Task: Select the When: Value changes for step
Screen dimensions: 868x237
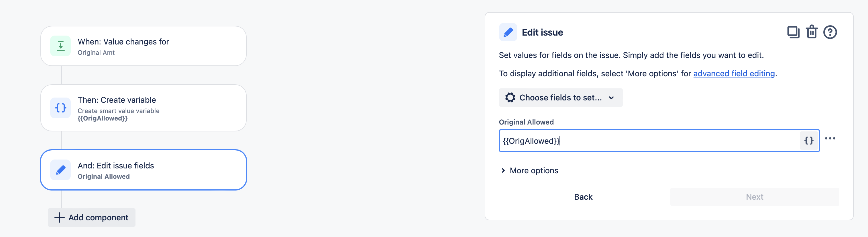Action: (144, 46)
